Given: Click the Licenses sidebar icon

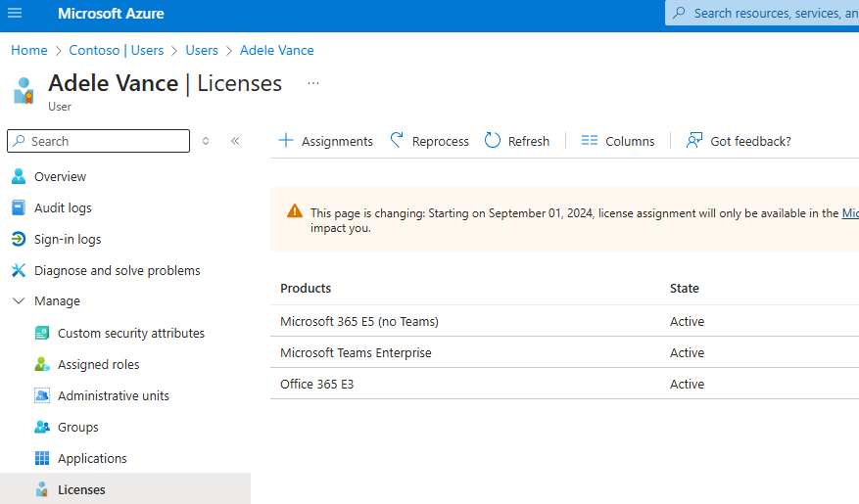Looking at the screenshot, I should click(x=42, y=489).
